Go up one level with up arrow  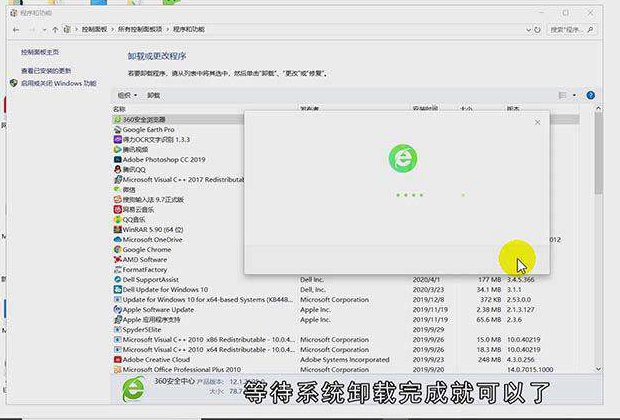[55, 30]
